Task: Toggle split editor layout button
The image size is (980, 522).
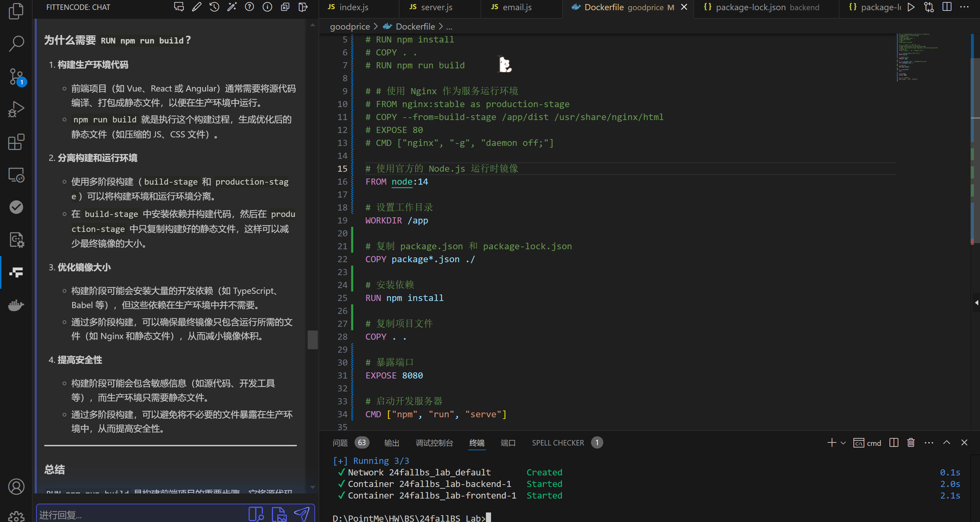Action: coord(947,7)
